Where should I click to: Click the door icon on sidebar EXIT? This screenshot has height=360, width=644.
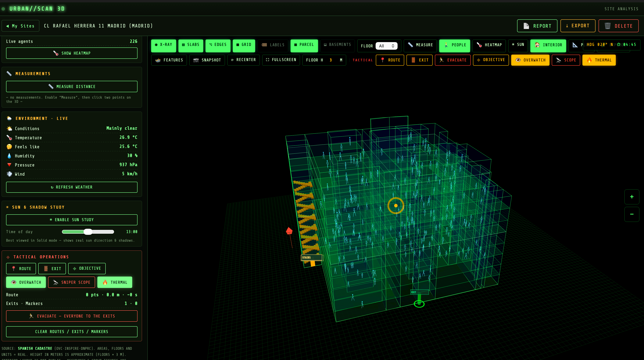(x=46, y=268)
